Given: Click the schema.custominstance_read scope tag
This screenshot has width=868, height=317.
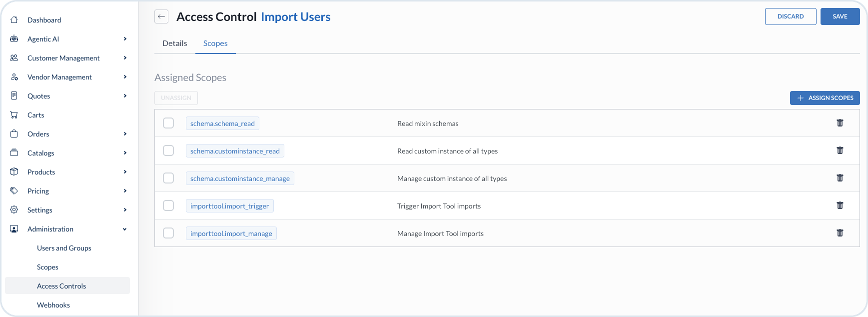Looking at the screenshot, I should pyautogui.click(x=235, y=151).
